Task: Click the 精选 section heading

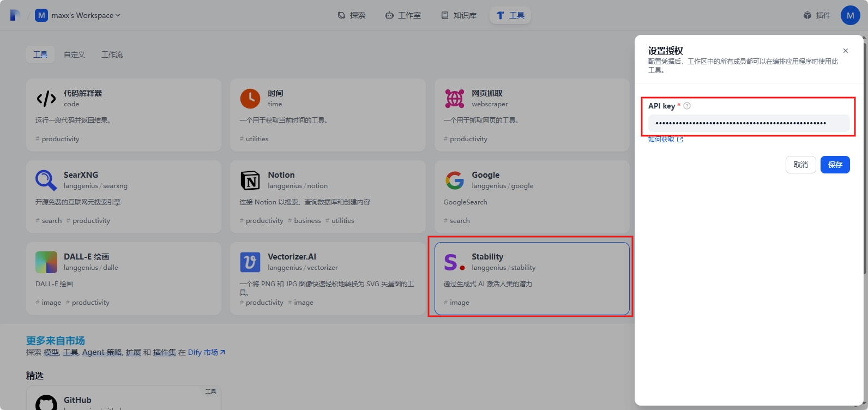Action: 35,376
